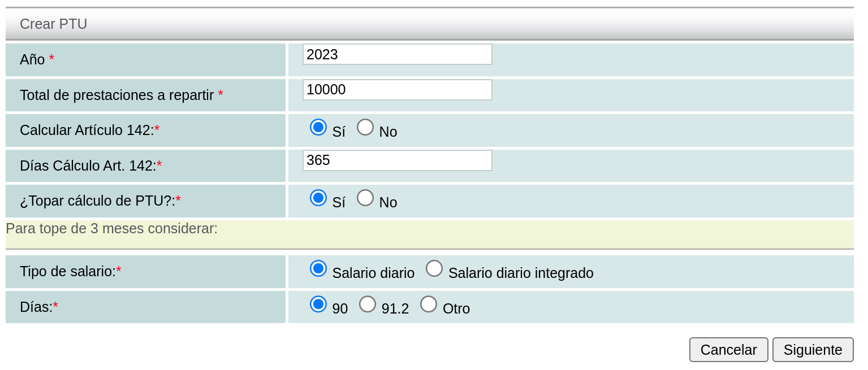Select the Salario diario radio option
The height and width of the screenshot is (370, 868).
(x=318, y=268)
